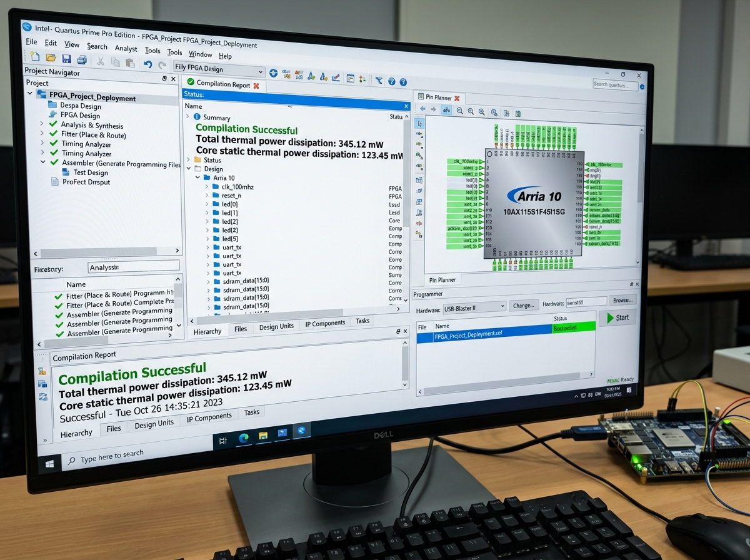Screen dimensions: 750x560
Task: Open the Analyst menu
Action: 126,48
